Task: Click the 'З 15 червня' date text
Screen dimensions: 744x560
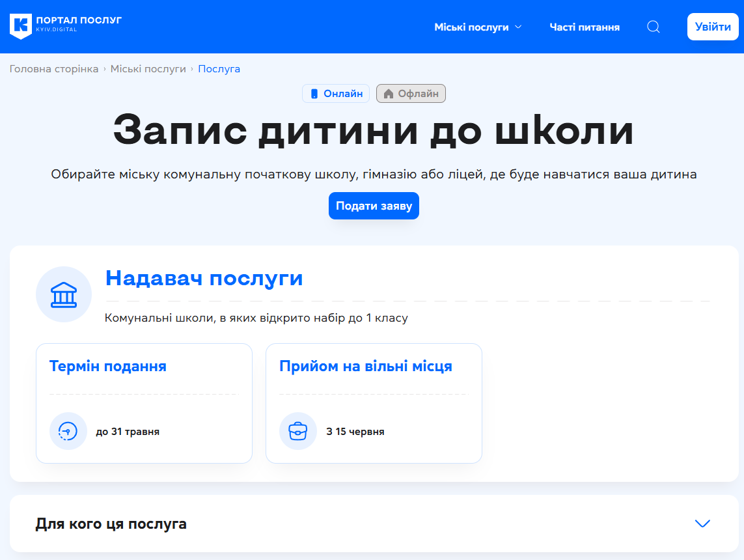Action: click(355, 432)
